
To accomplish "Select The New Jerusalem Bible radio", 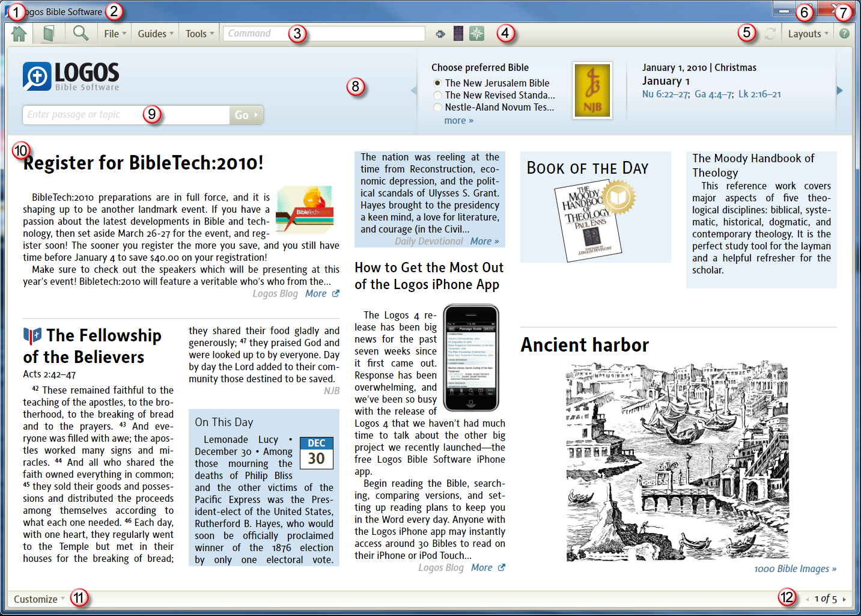I will 437,83.
